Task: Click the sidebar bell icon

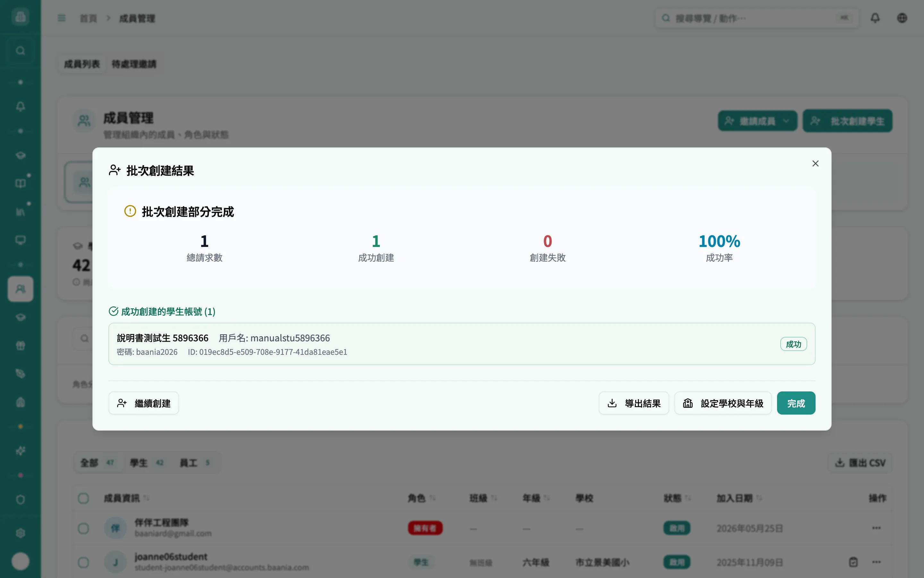Action: pos(20,106)
